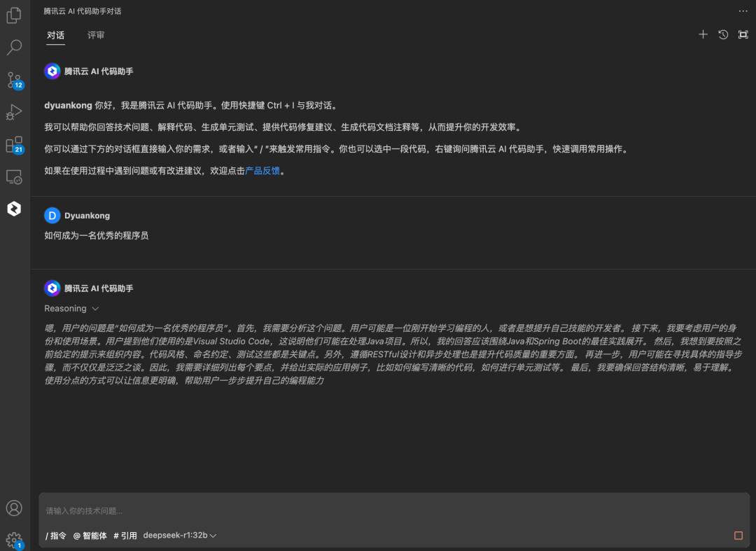This screenshot has height=551, width=756.
Task: Open the Remote Explorer icon
Action: [x=14, y=177]
